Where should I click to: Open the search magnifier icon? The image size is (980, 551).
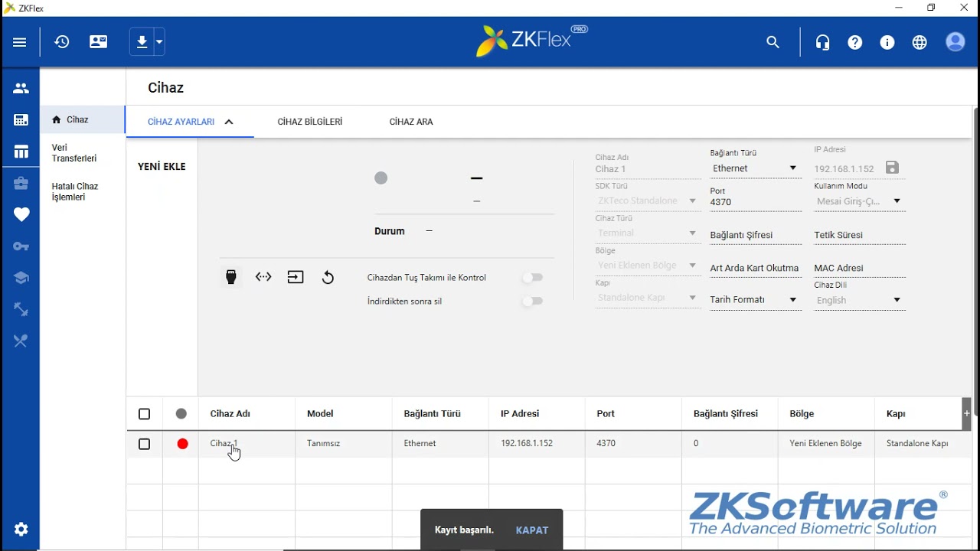(x=773, y=43)
